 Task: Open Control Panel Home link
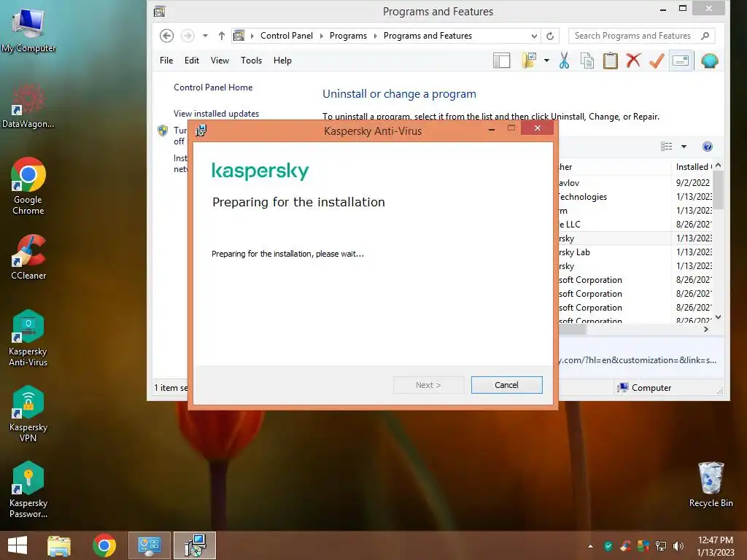(213, 87)
